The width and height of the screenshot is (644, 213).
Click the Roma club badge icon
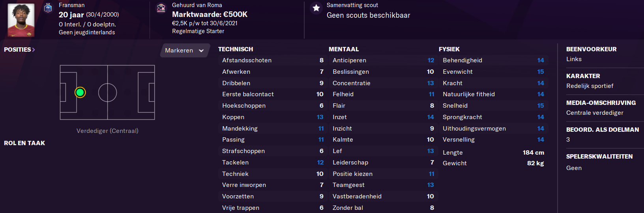(x=161, y=8)
